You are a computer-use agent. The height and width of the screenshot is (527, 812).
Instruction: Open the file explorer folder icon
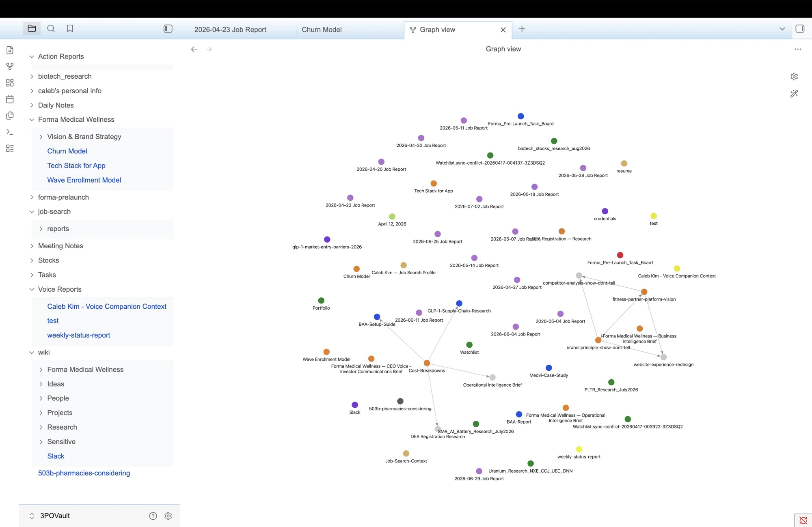pos(32,28)
